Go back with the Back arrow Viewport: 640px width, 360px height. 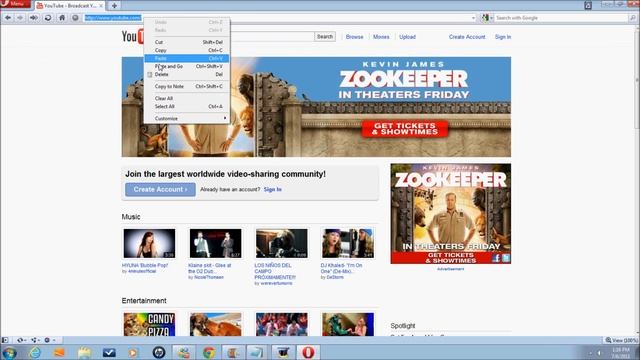[x=8, y=18]
